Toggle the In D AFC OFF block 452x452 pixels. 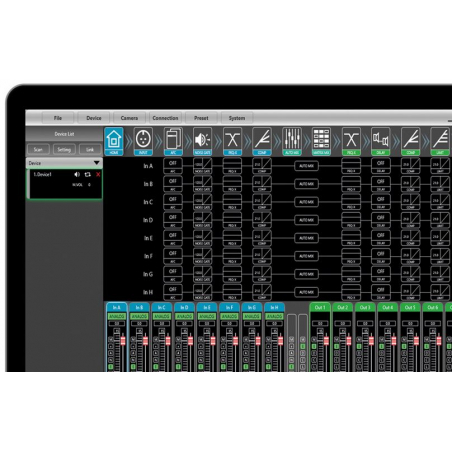click(173, 220)
